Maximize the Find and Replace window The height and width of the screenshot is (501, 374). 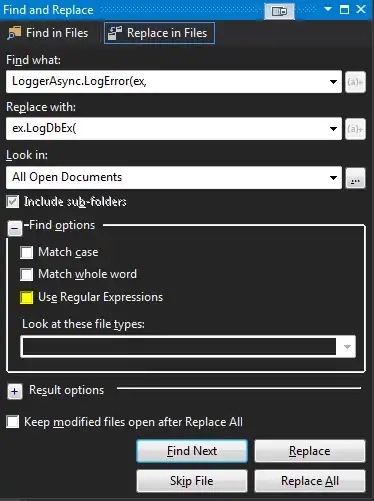pos(344,9)
